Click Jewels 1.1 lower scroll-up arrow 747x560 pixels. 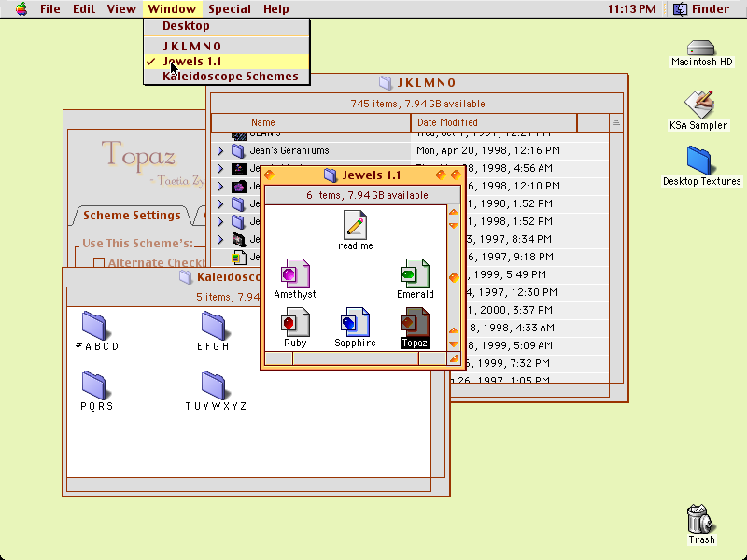[454, 330]
